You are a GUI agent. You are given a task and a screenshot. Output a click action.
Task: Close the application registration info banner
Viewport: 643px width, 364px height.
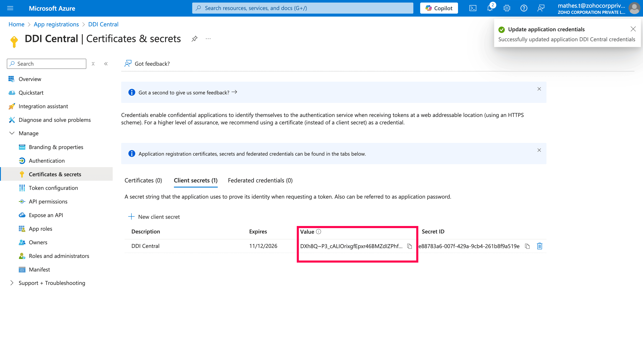click(x=539, y=150)
